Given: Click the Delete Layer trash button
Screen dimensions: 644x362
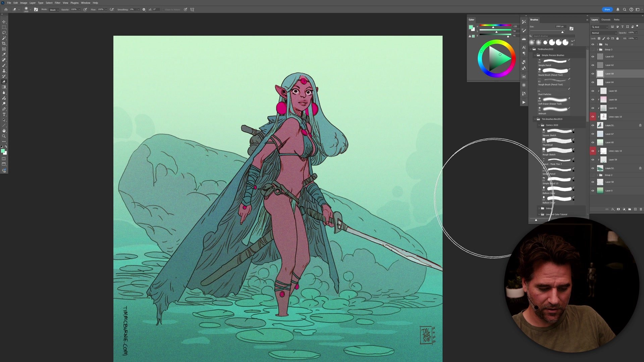Looking at the screenshot, I should click(641, 209).
